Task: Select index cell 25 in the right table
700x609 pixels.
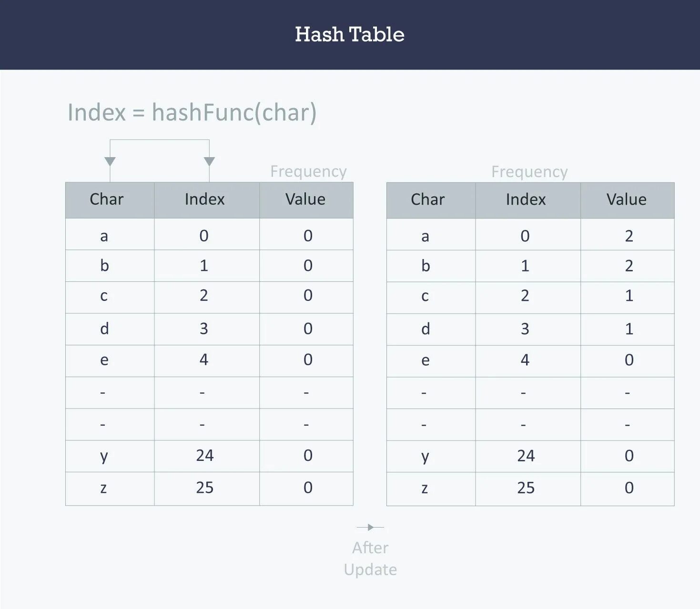Action: (x=526, y=488)
